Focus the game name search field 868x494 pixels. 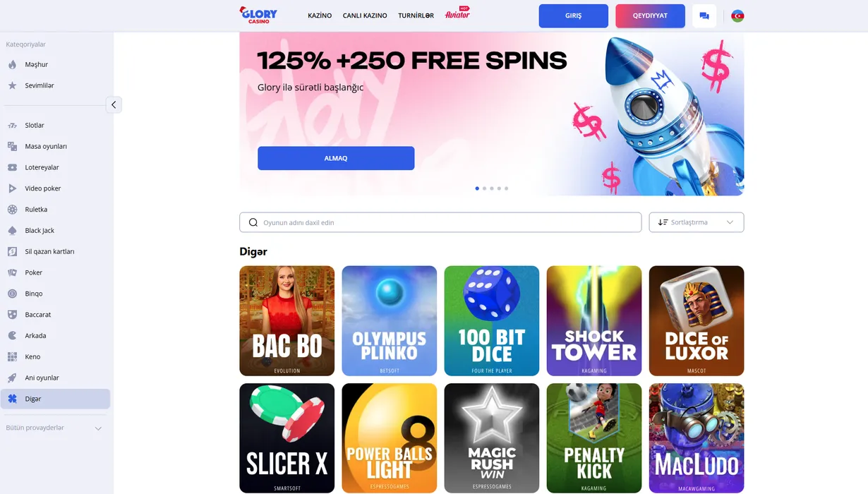(x=440, y=222)
